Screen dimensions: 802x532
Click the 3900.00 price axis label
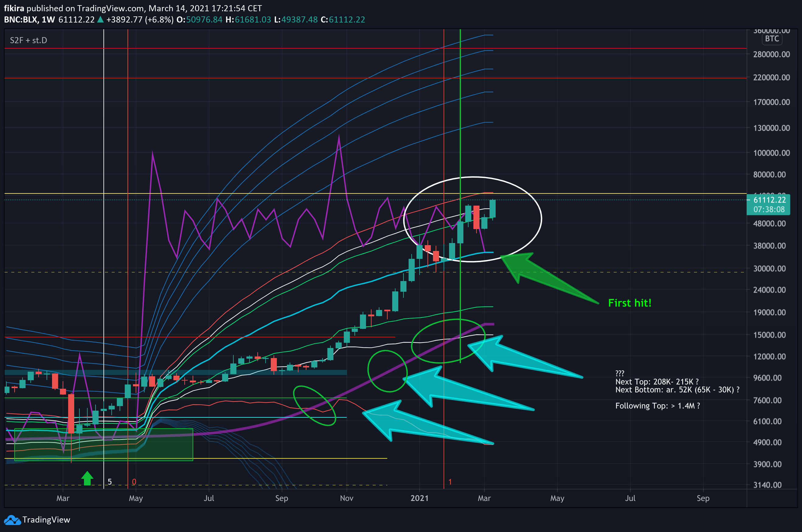[767, 464]
